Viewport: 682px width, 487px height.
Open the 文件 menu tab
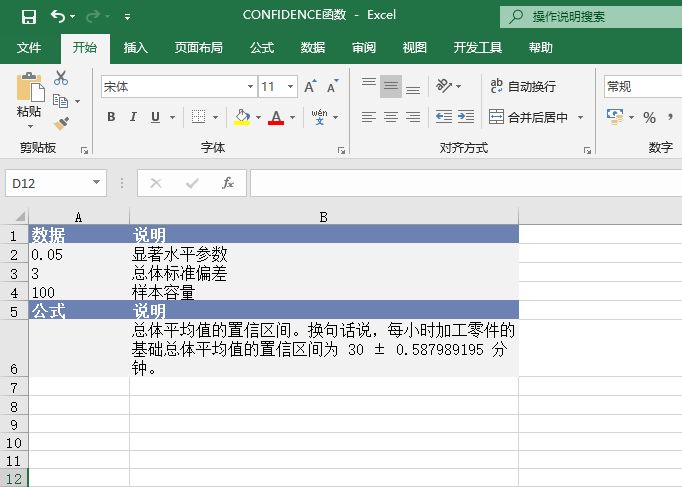(x=29, y=47)
